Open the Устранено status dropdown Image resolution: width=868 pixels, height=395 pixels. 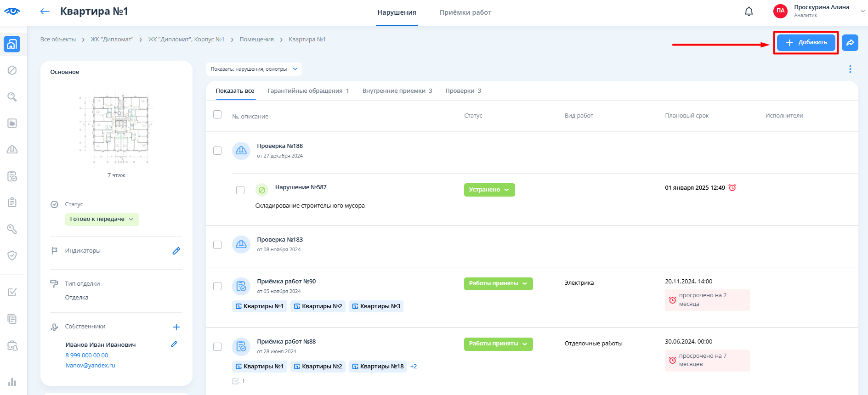click(x=489, y=190)
